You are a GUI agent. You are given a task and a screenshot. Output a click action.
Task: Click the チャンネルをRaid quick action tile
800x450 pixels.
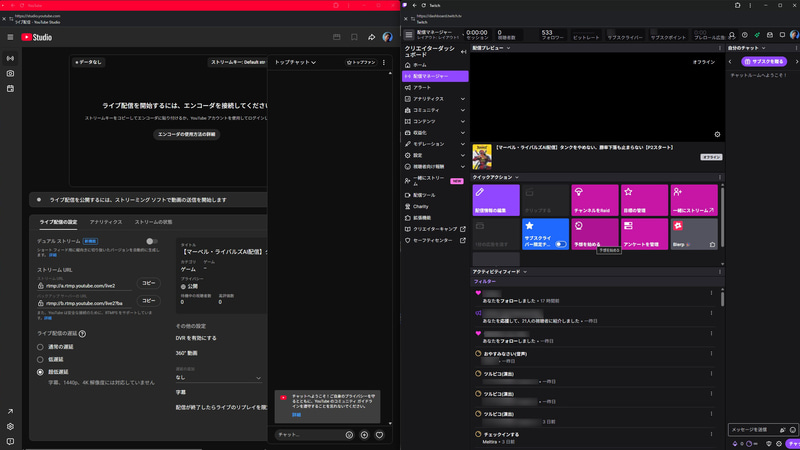coord(595,200)
